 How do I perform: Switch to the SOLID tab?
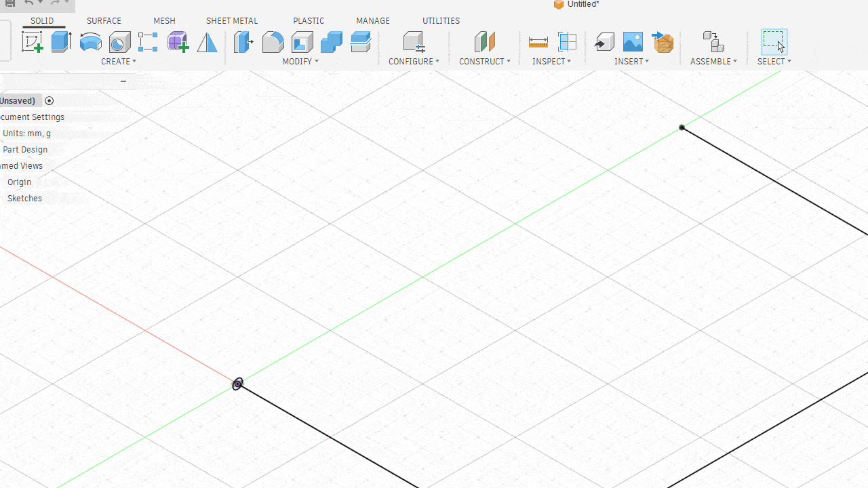42,21
